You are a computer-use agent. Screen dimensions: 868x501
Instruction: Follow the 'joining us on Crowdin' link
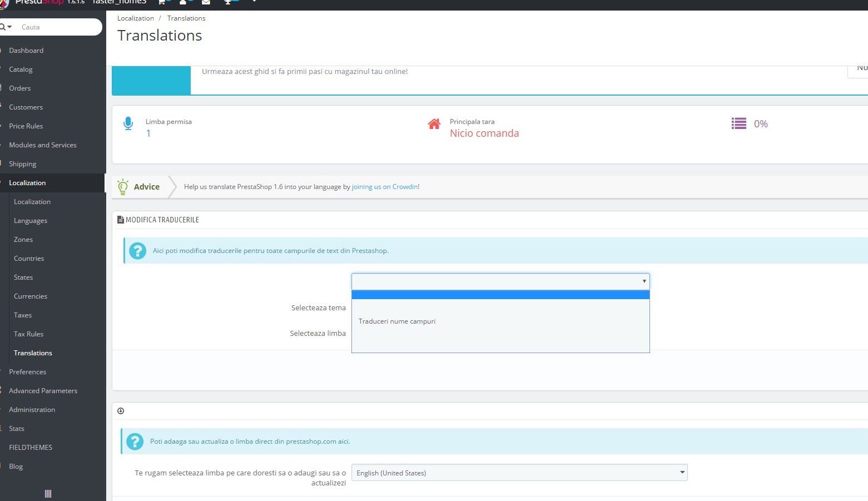[385, 187]
